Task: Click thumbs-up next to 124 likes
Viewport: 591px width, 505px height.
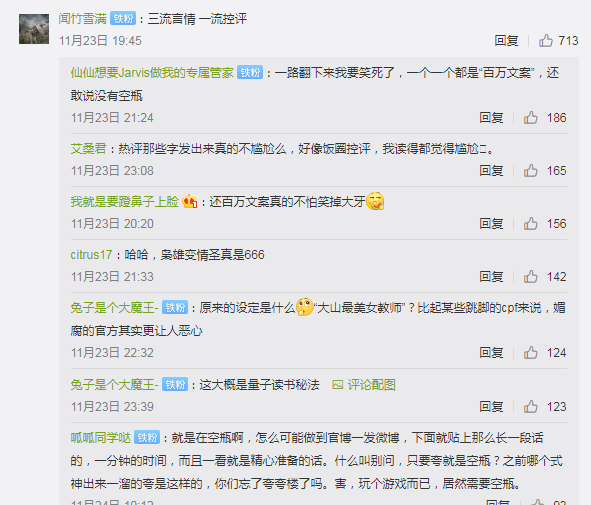Action: tap(530, 353)
